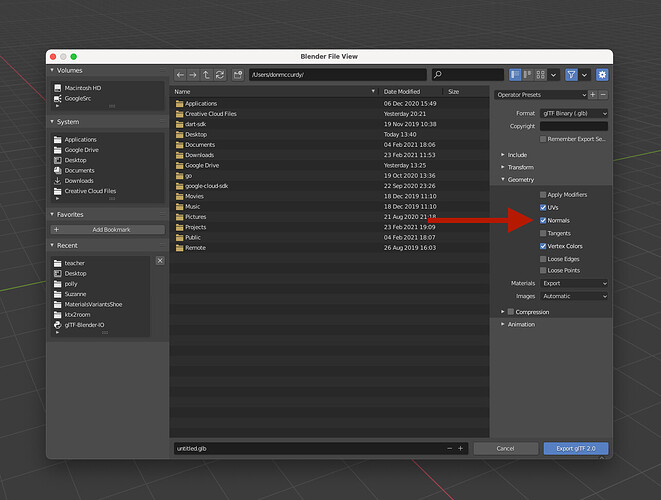Image resolution: width=661 pixels, height=500 pixels.
Task: Go back to the previous folder
Action: [x=180, y=75]
